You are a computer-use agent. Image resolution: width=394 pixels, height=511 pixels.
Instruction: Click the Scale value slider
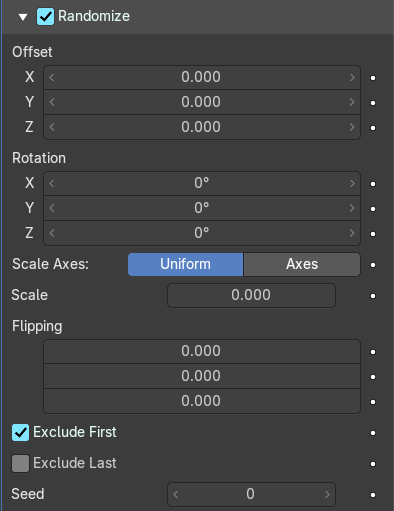click(251, 295)
